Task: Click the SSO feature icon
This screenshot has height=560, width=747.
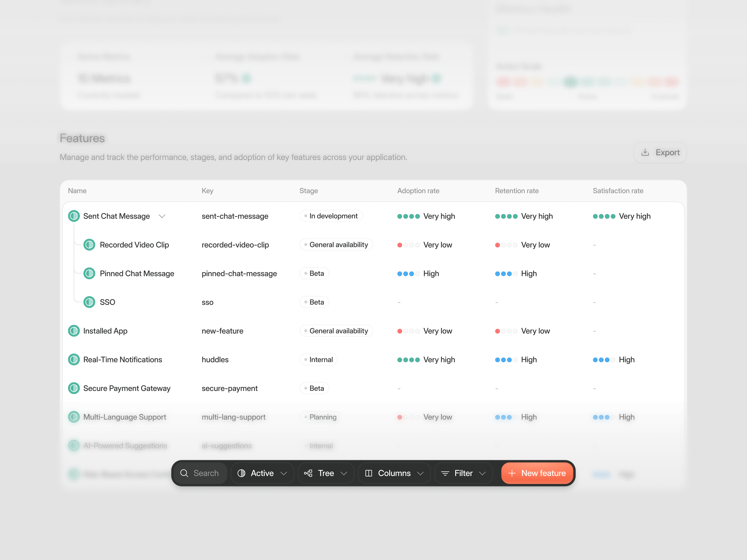Action: (x=89, y=302)
